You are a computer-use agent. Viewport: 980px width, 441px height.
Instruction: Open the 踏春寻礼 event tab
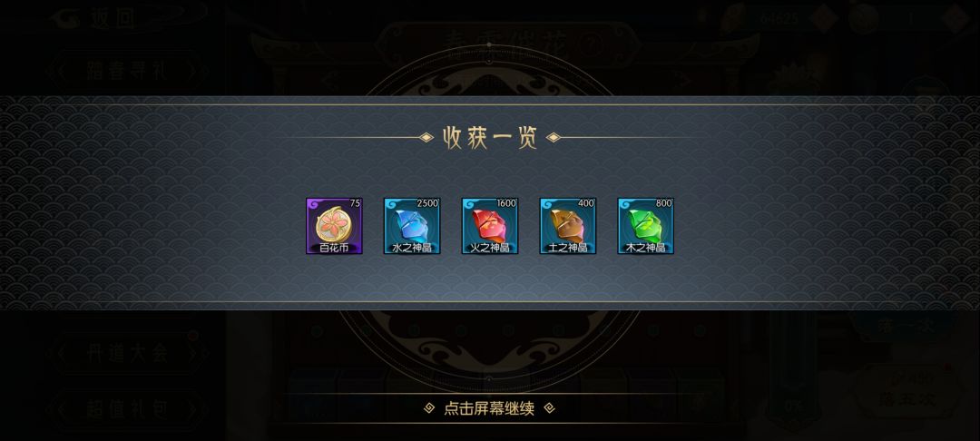click(128, 71)
